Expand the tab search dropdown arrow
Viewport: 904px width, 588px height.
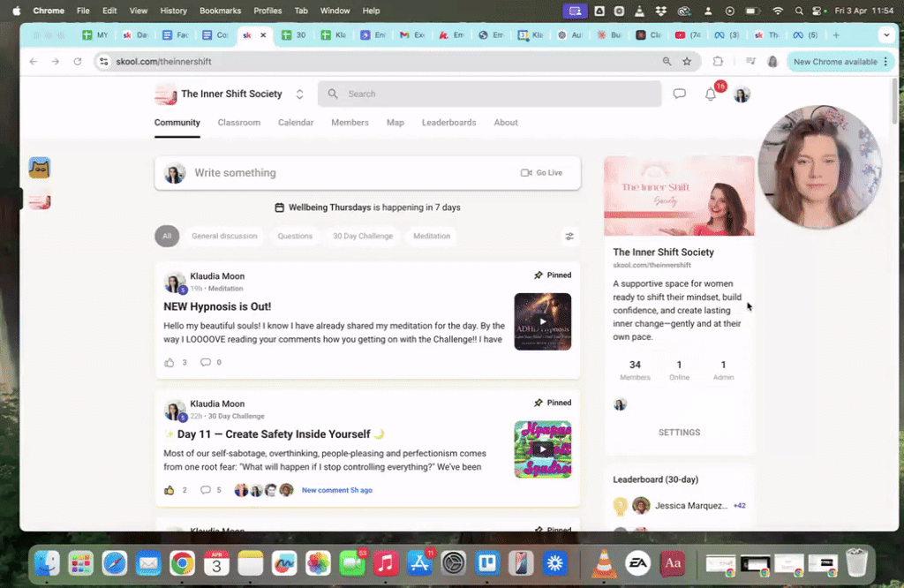click(x=886, y=35)
